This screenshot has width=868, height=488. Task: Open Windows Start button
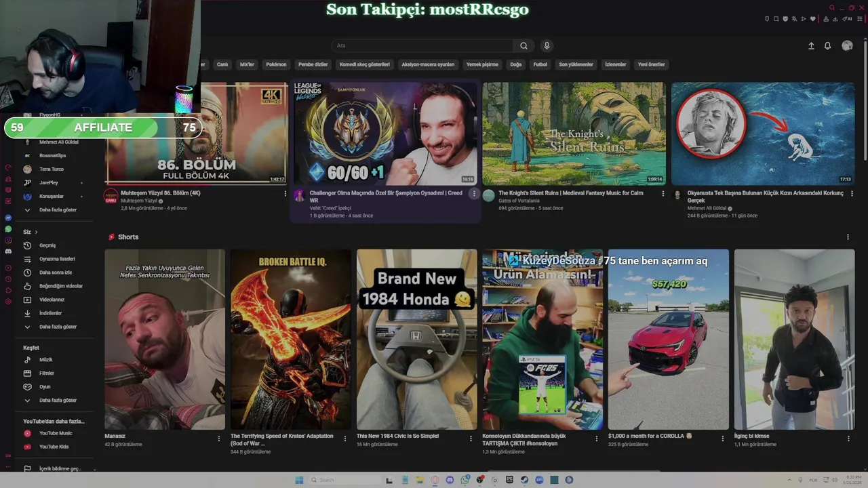(x=299, y=480)
